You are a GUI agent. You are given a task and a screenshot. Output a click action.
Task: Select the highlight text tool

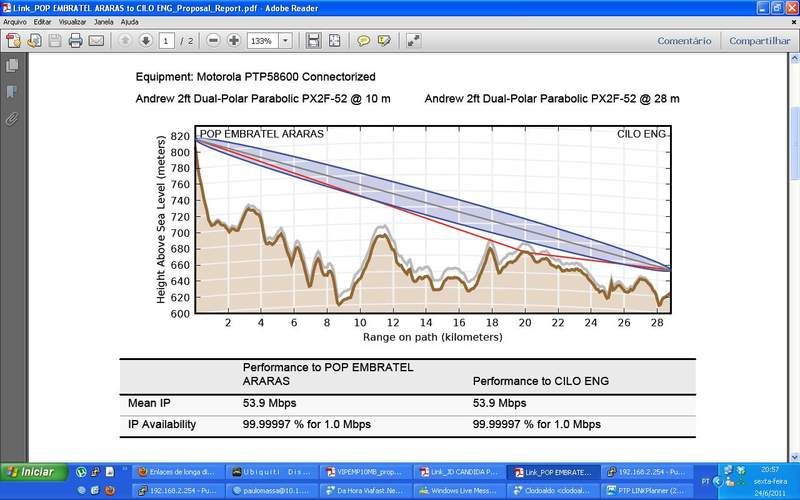[x=384, y=41]
